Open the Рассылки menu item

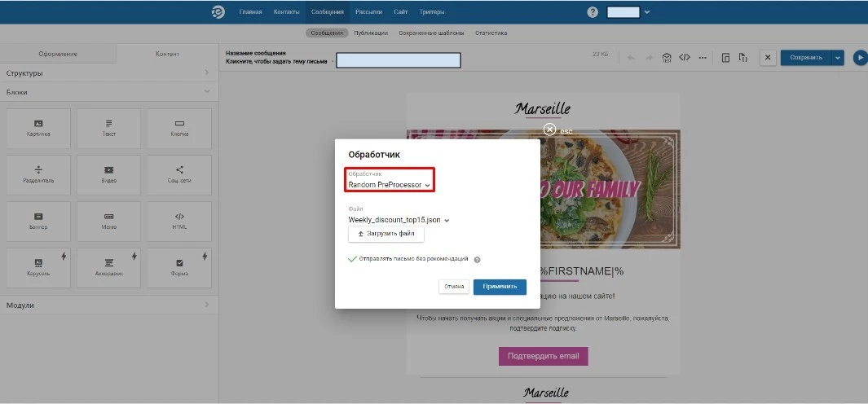point(368,12)
